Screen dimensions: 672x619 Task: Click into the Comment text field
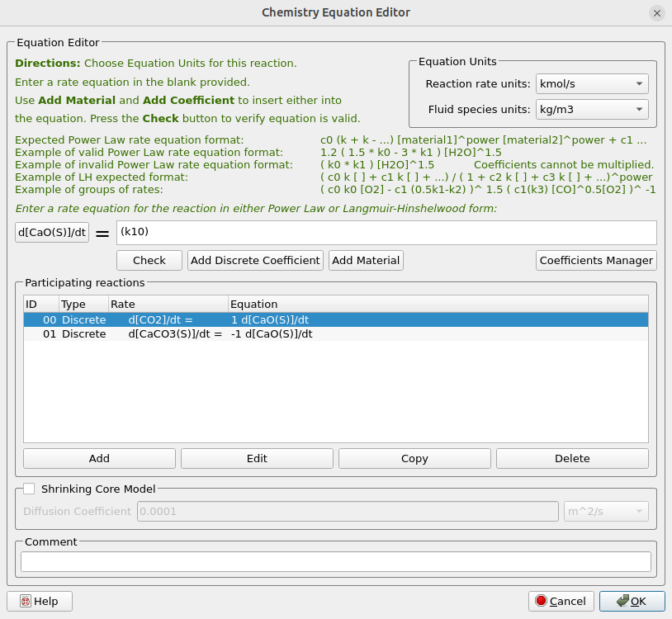coord(335,562)
